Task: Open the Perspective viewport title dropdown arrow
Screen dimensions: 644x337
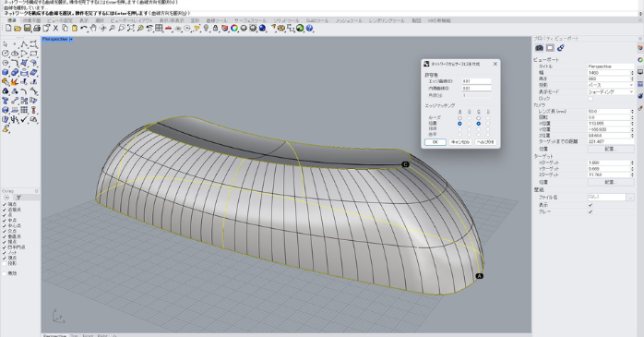Action: pyautogui.click(x=71, y=39)
